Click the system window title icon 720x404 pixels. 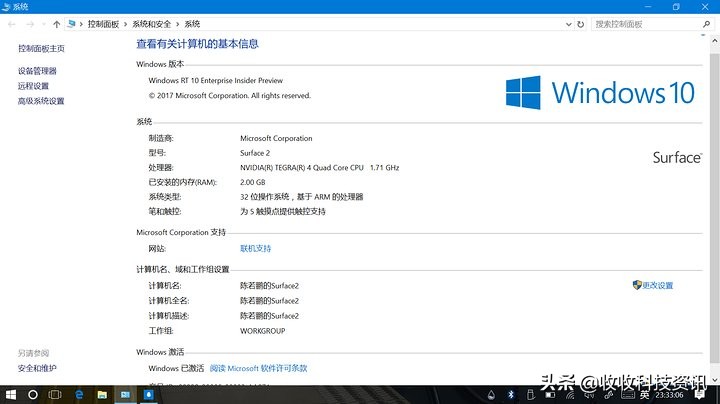[x=6, y=6]
